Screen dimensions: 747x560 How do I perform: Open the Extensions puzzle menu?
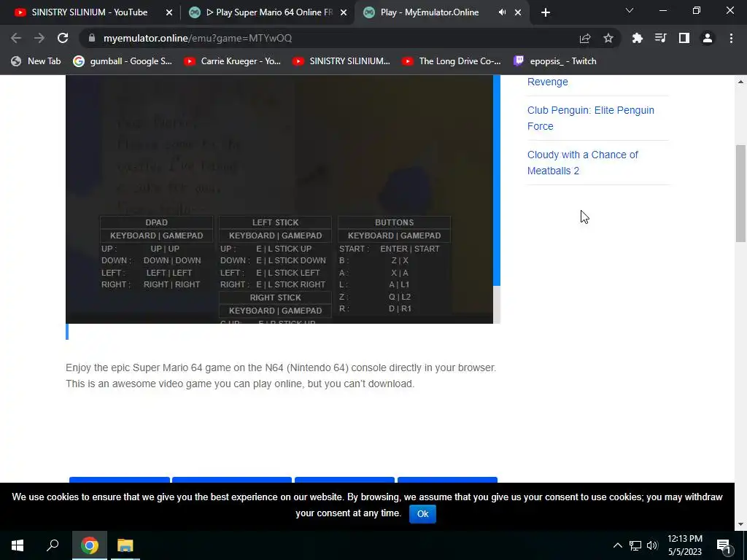638,38
